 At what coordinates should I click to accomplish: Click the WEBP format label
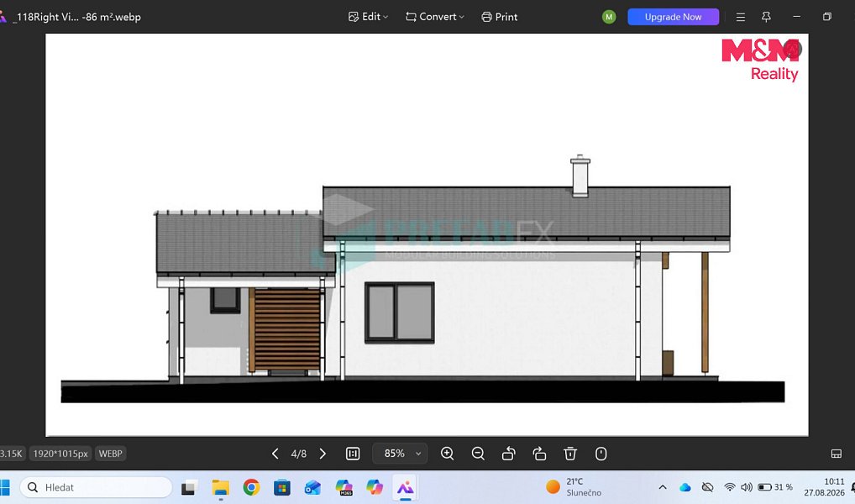point(110,454)
